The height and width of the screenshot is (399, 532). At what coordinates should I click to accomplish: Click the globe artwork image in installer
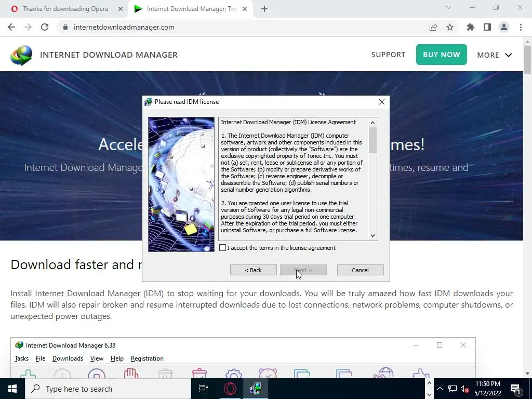point(181,184)
